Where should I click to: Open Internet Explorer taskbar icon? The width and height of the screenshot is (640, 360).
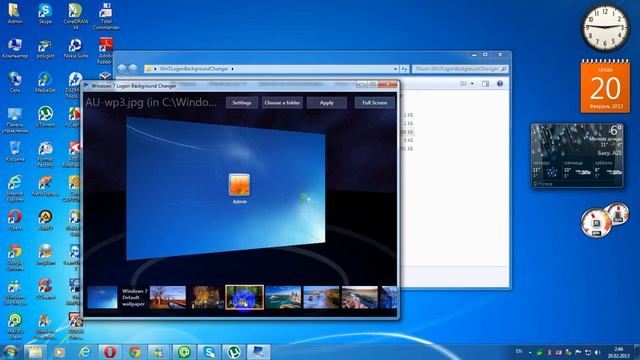85,352
